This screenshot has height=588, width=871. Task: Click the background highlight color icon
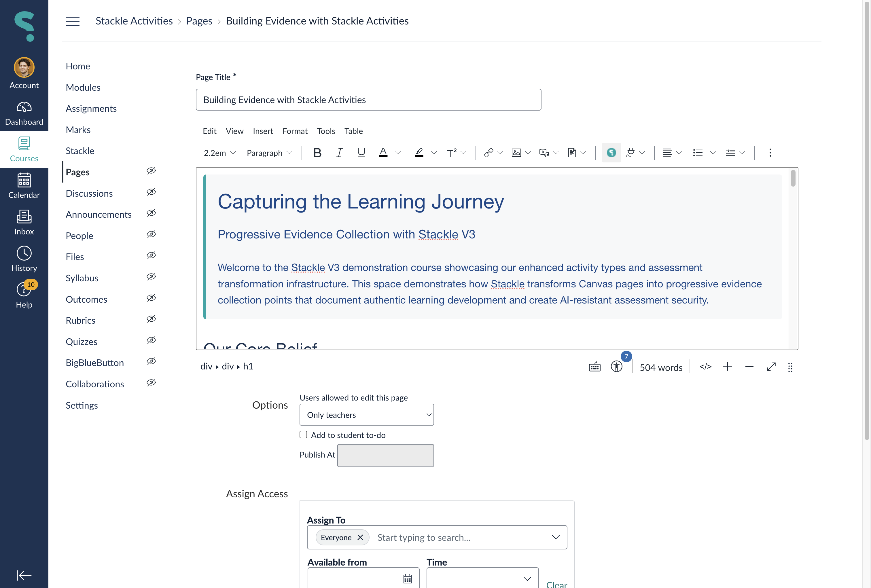pos(419,153)
